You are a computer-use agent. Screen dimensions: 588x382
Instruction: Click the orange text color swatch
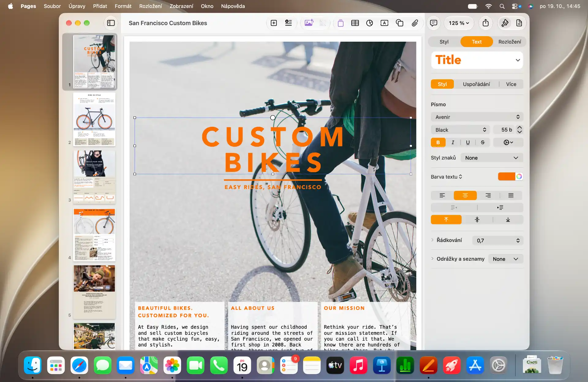507,176
